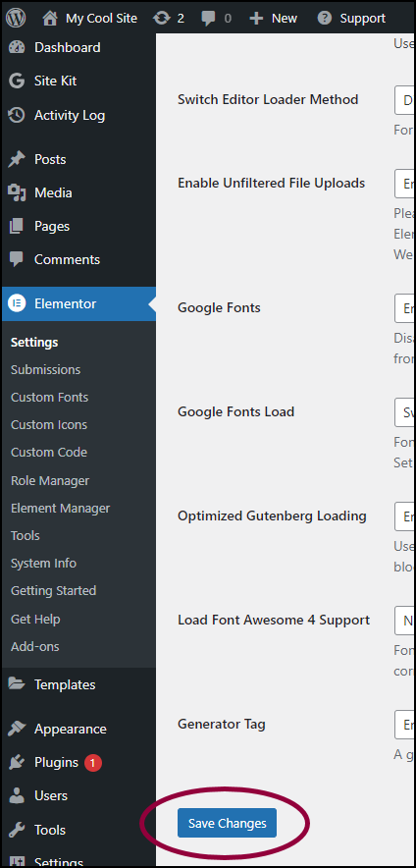This screenshot has width=416, height=868.
Task: Click the Users person icon
Action: point(17,795)
